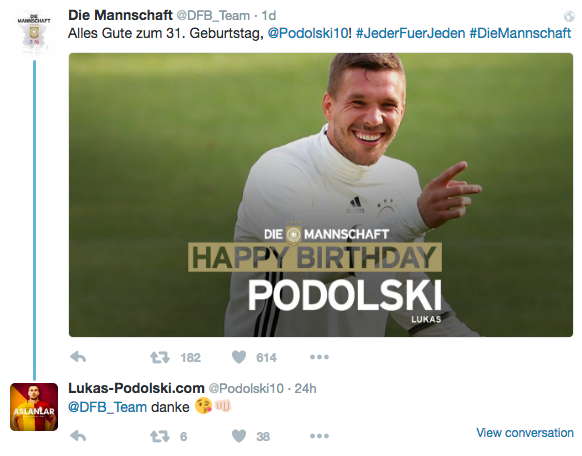Retweet Podolski's danke tweet
This screenshot has height=456, width=582.
tap(160, 436)
